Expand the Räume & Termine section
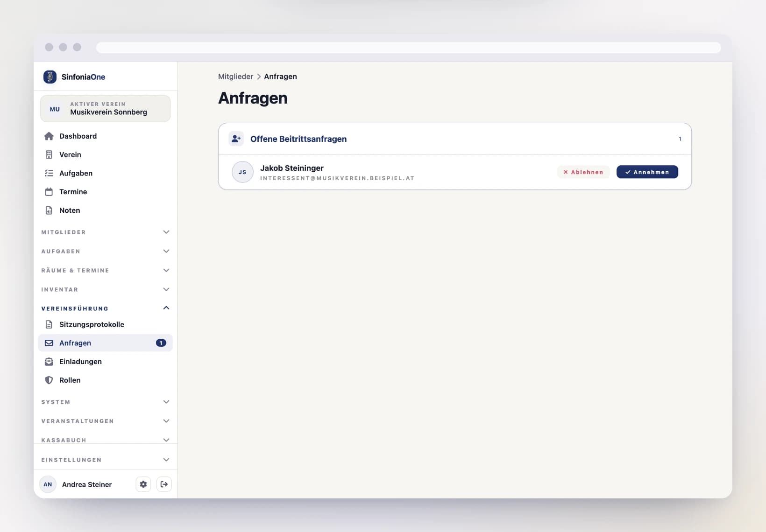Image resolution: width=766 pixels, height=532 pixels. point(106,271)
